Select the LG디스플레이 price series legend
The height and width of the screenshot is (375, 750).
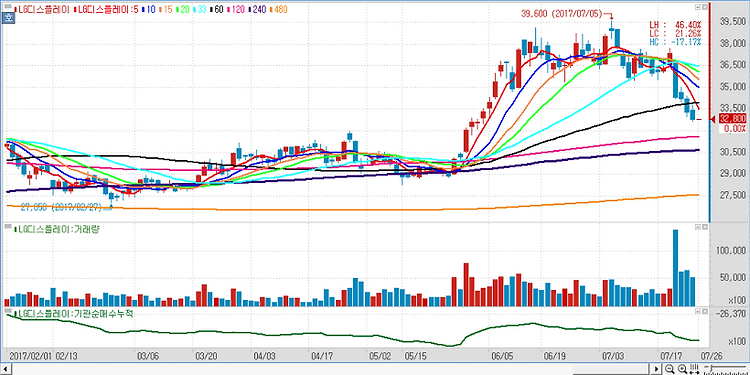click(43, 9)
